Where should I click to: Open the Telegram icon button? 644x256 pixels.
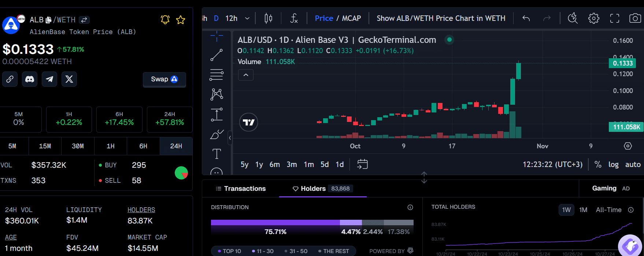click(x=49, y=79)
